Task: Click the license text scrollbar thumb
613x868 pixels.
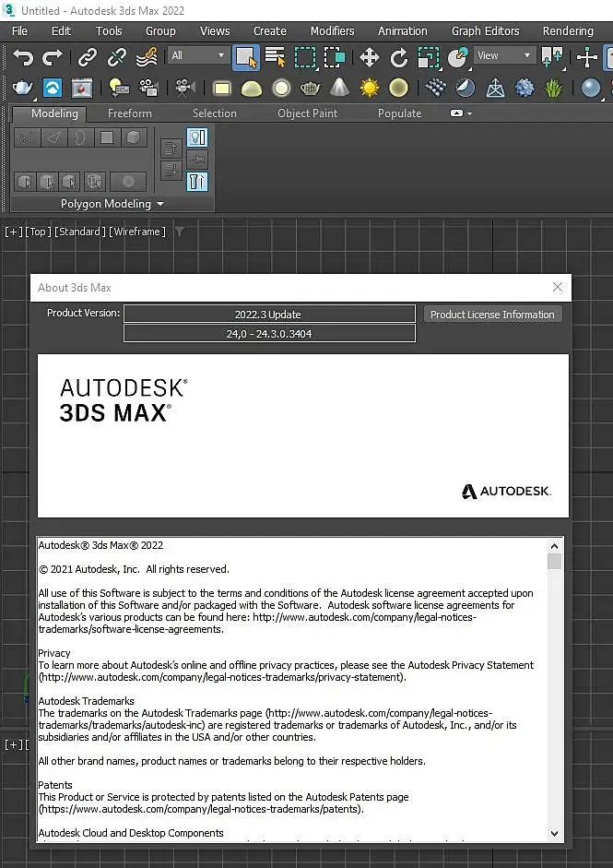Action: coord(554,562)
